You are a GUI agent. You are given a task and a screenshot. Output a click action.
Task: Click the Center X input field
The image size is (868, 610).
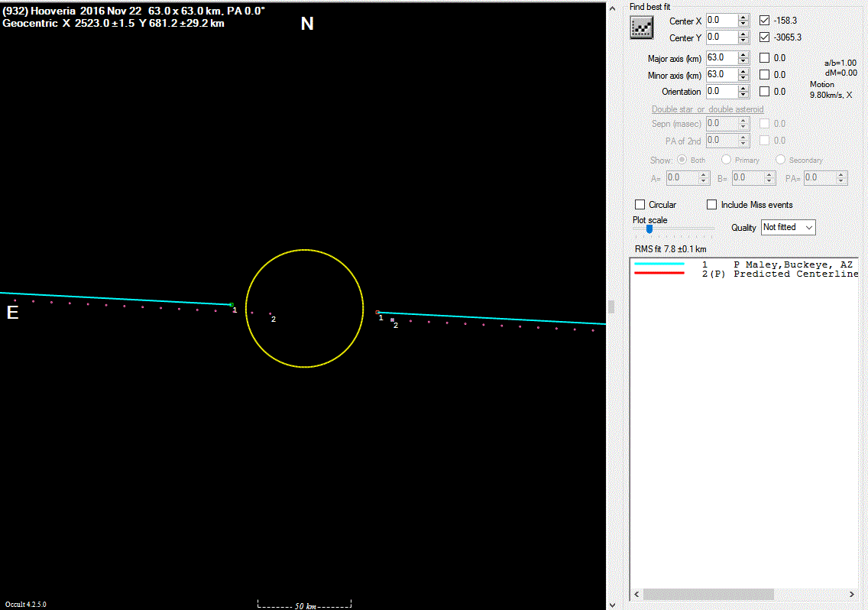721,20
